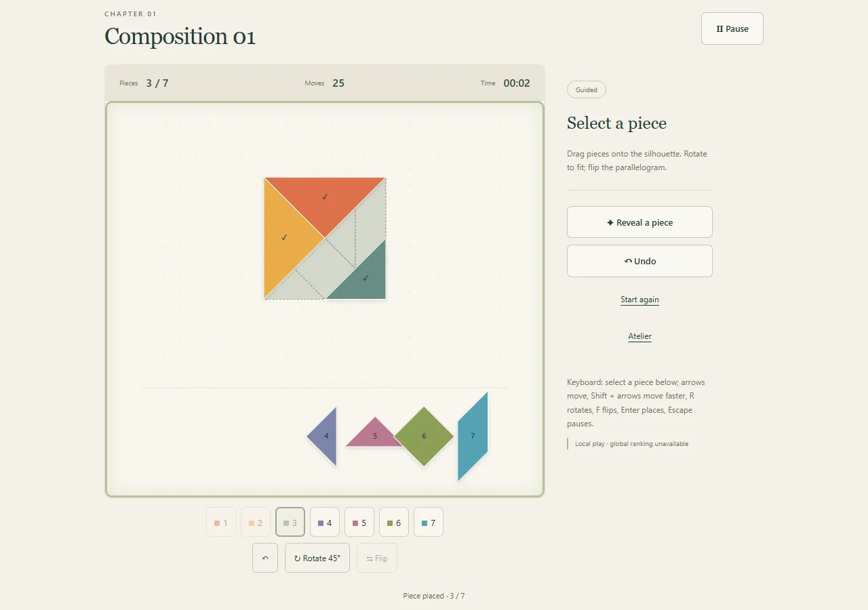868x610 pixels.
Task: Open the Atelier link
Action: tap(639, 336)
